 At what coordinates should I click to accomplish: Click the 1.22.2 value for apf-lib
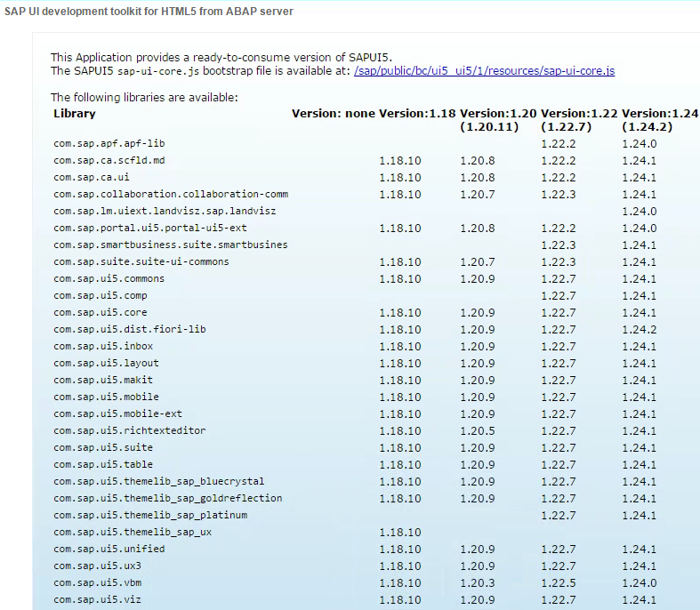click(559, 144)
